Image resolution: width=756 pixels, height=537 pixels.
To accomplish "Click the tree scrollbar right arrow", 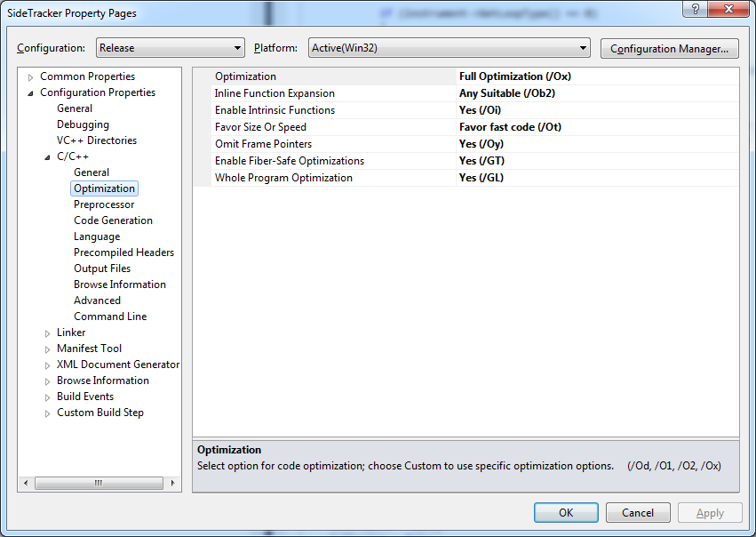I will pyautogui.click(x=172, y=483).
